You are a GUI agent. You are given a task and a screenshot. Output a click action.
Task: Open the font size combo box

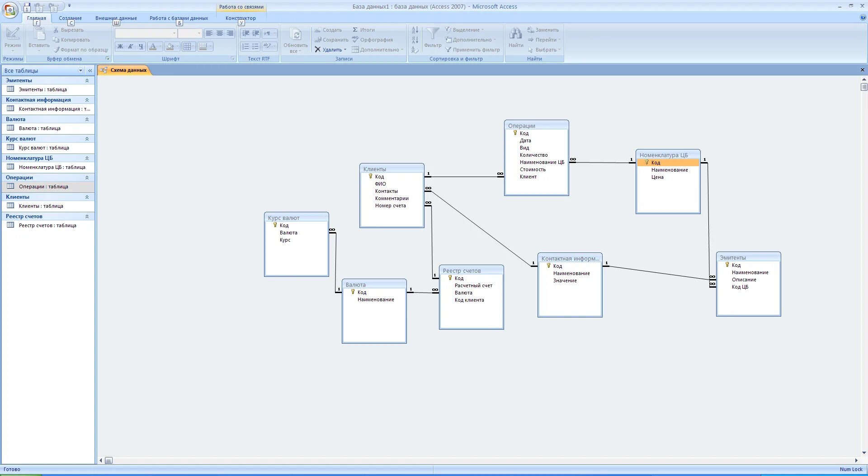[190, 33]
